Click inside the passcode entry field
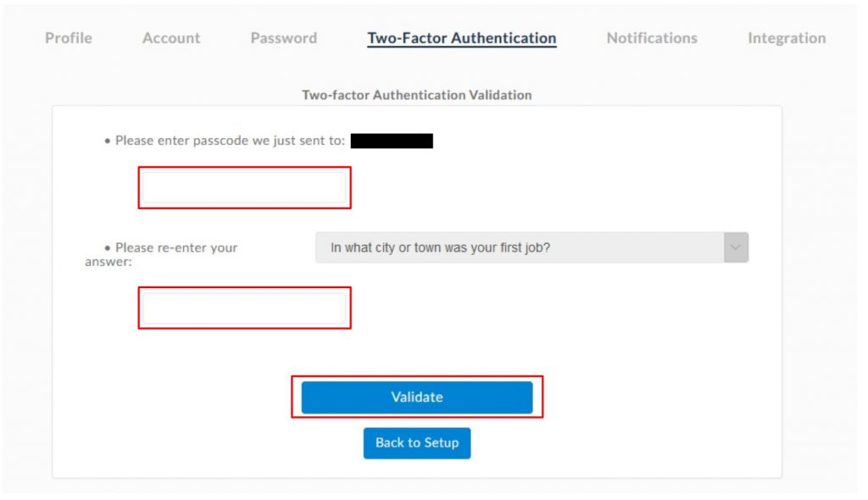The image size is (868, 500). pos(244,186)
